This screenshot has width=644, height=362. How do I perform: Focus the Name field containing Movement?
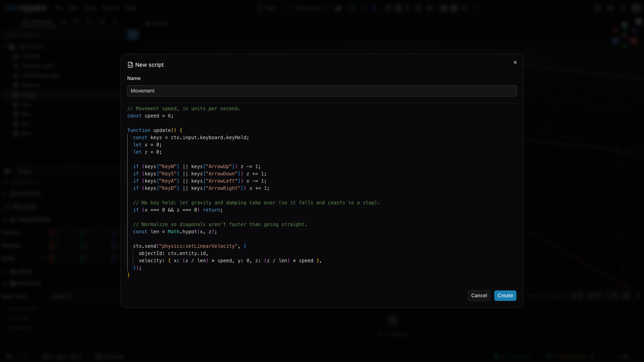point(322,91)
